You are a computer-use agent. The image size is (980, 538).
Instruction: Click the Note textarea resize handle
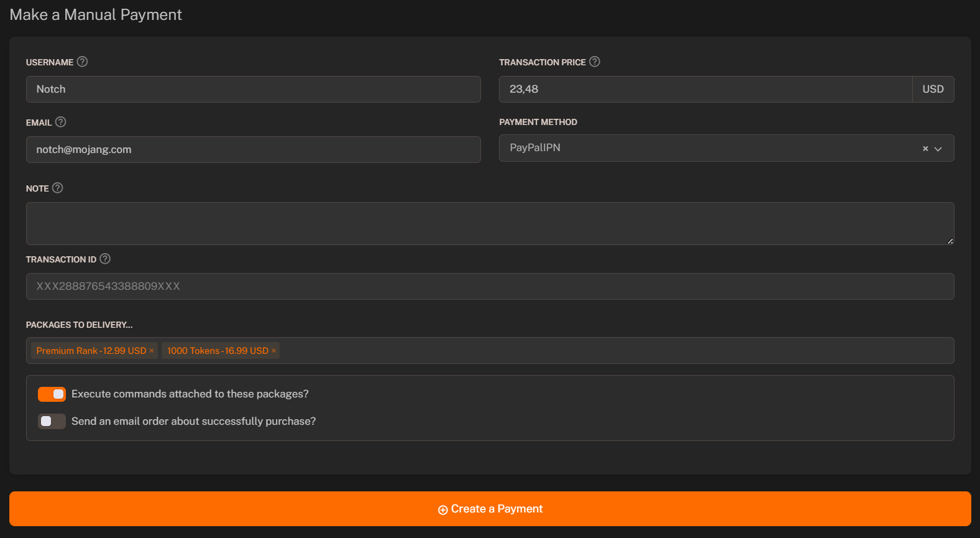click(x=950, y=241)
